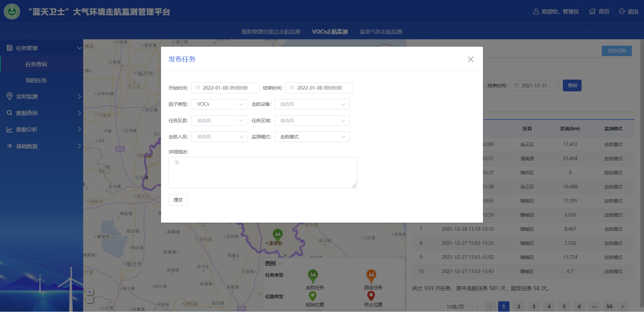
Task: Click the 基础数据 list icon
Action: pyautogui.click(x=9, y=146)
